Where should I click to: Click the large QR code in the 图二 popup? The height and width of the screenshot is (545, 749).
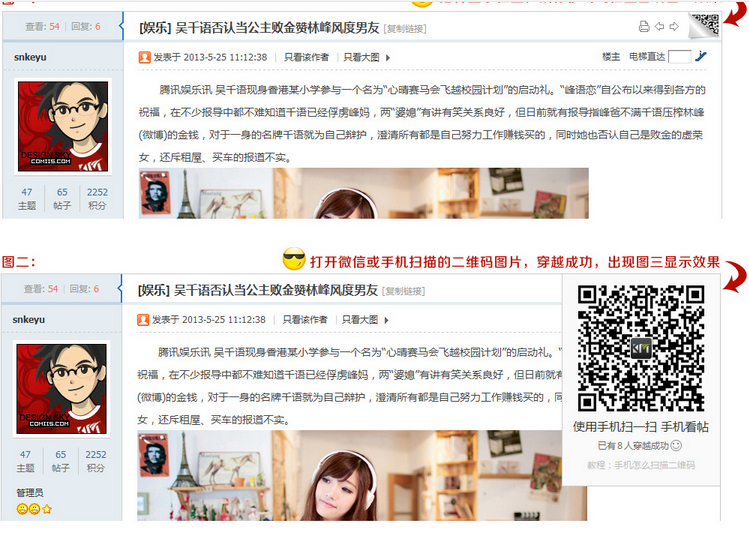[x=641, y=348]
